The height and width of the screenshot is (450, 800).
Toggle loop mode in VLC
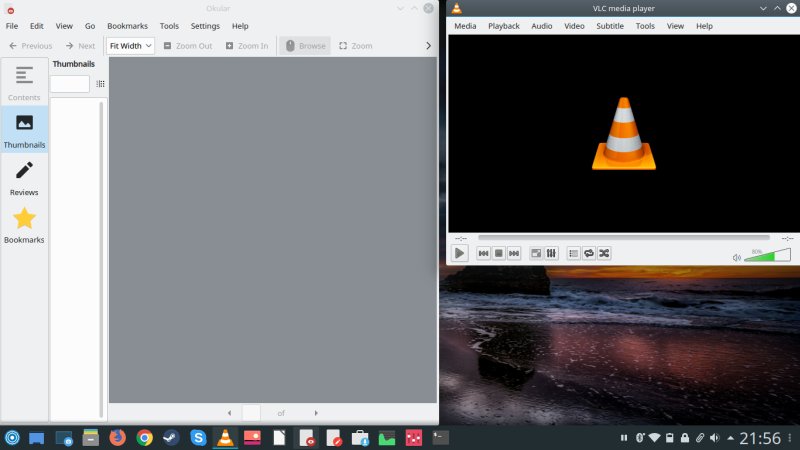[x=589, y=254]
